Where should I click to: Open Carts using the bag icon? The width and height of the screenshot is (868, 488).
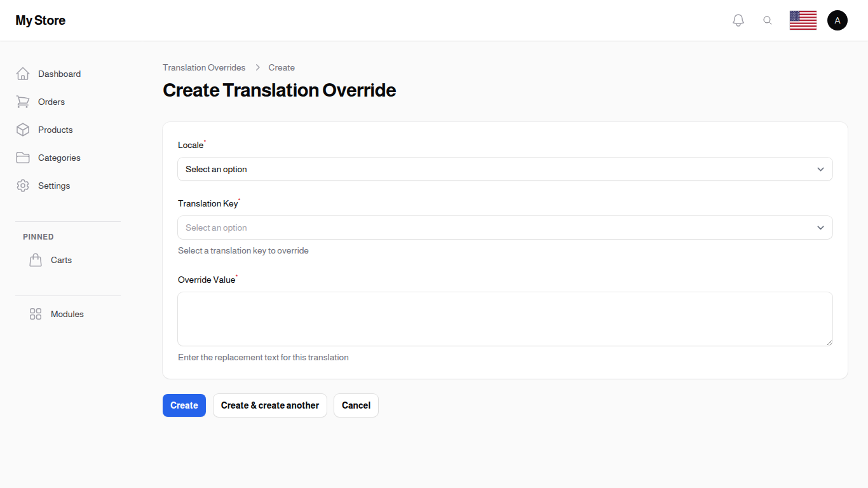point(36,260)
